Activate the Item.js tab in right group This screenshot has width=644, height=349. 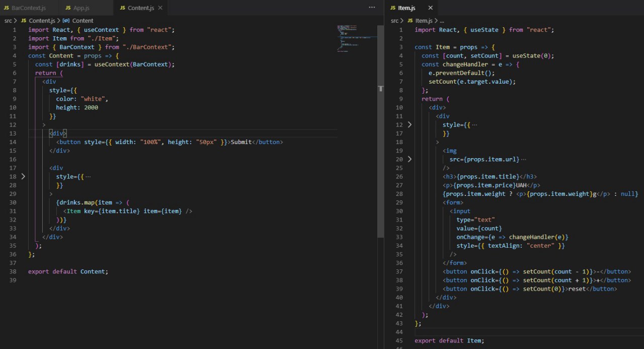[x=403, y=8]
